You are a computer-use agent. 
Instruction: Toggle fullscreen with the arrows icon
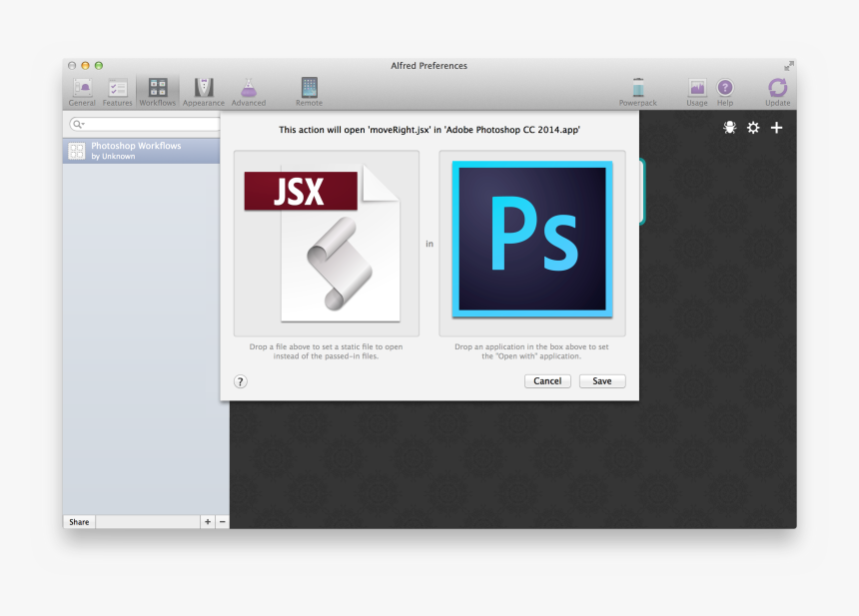point(788,66)
